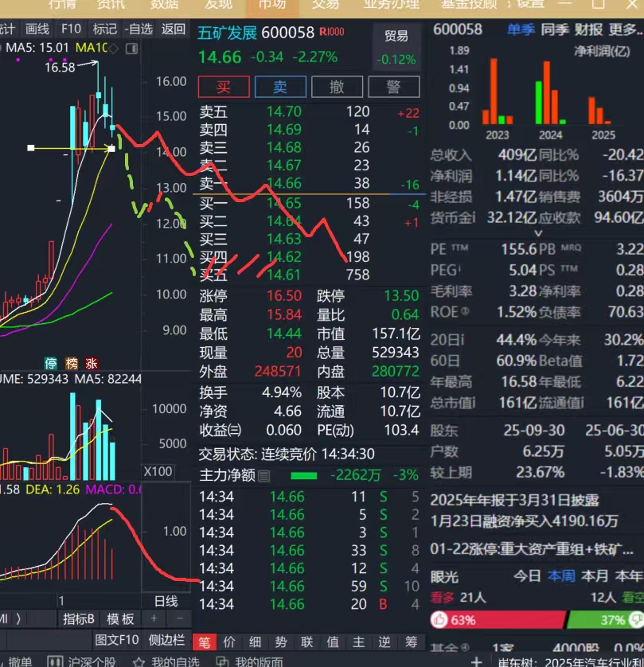
Task: Click the layout icon beside 我的版面
Action: click(x=222, y=662)
